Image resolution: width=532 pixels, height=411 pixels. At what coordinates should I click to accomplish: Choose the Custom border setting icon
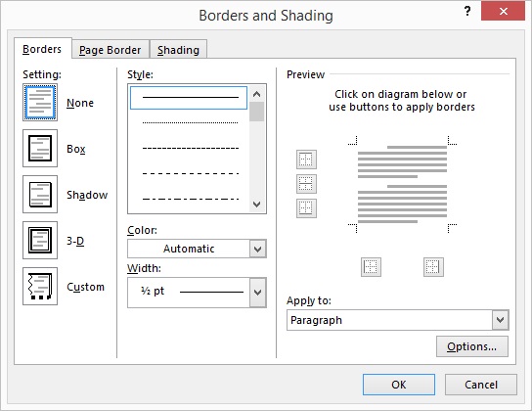[40, 286]
